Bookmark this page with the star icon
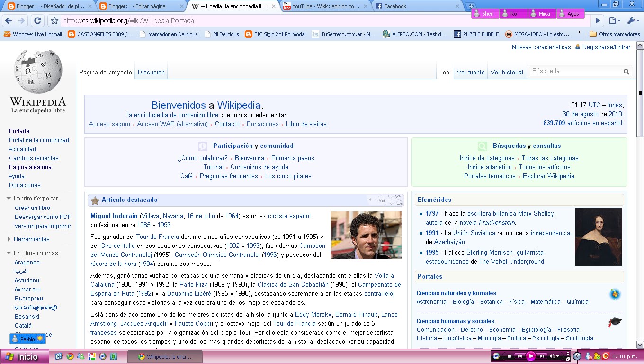Viewport: 644px width, 364px height. [x=54, y=21]
